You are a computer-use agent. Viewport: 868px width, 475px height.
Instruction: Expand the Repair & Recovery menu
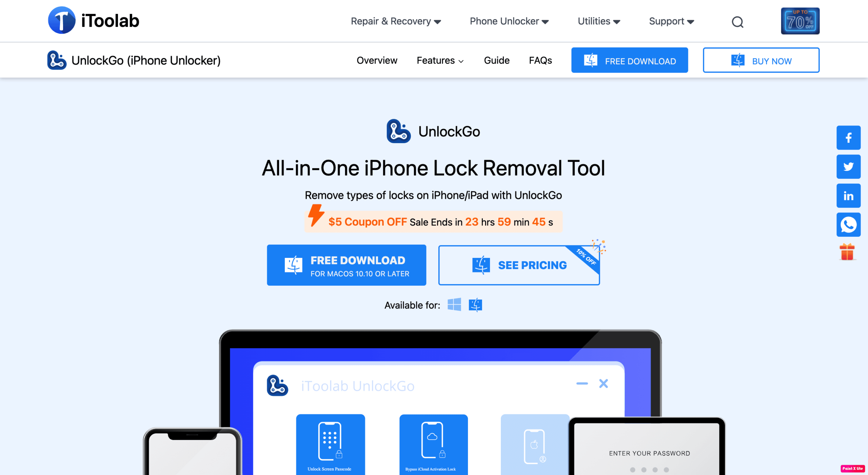pos(395,21)
